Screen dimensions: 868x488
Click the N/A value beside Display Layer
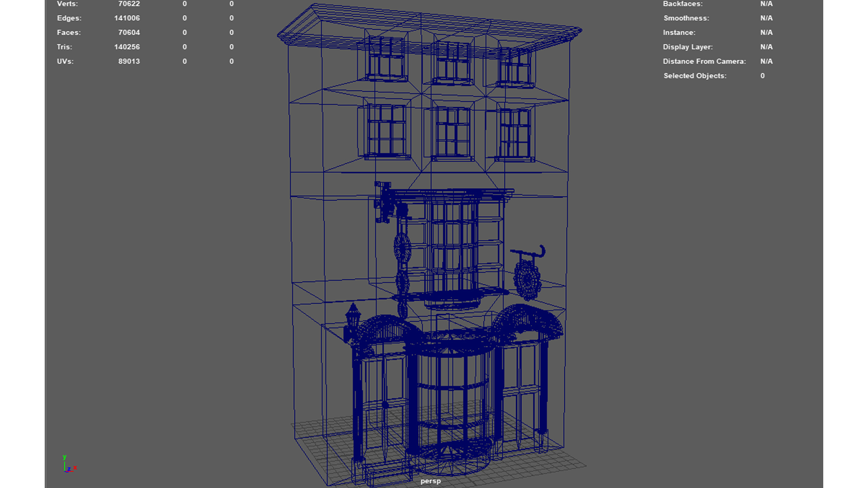pyautogui.click(x=766, y=47)
